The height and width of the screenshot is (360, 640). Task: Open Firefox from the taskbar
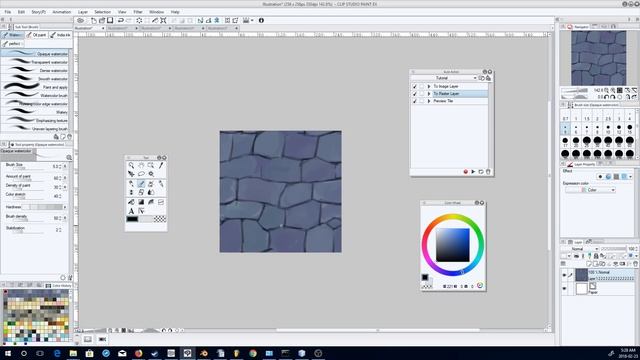pyautogui.click(x=138, y=353)
